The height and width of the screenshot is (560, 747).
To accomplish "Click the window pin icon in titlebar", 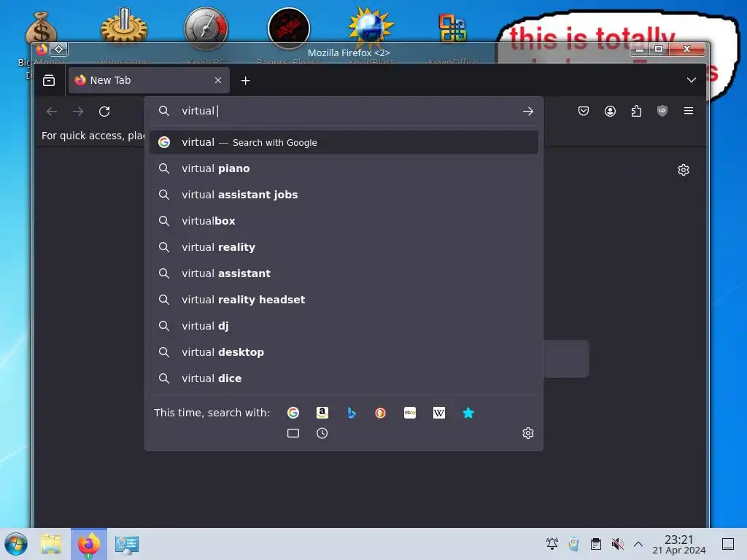I will [x=59, y=49].
